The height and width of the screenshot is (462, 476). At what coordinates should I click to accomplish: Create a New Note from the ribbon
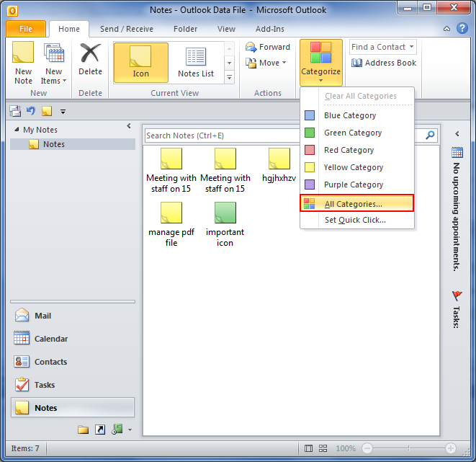click(23, 63)
